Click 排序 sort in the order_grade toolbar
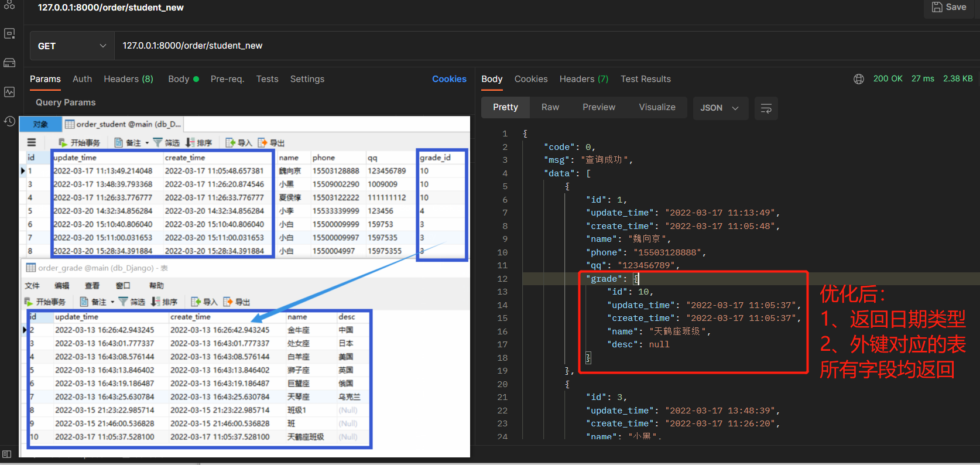The height and width of the screenshot is (465, 980). click(164, 302)
